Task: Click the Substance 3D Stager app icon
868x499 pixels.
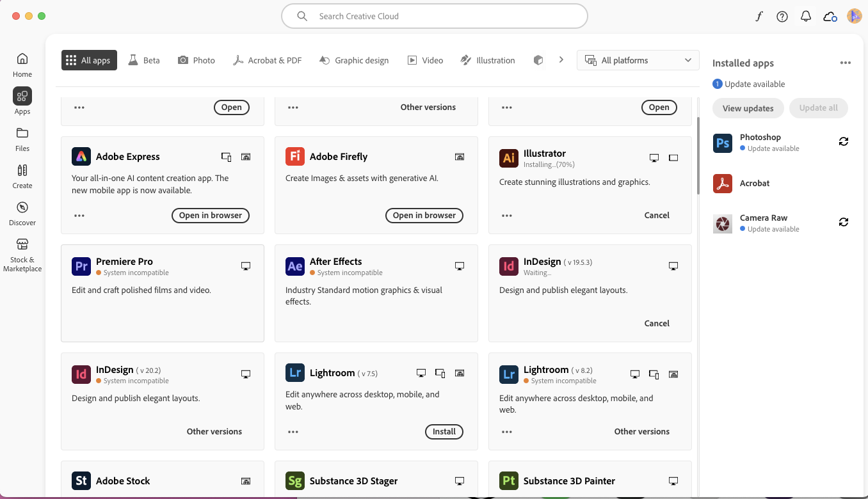Action: tap(295, 481)
